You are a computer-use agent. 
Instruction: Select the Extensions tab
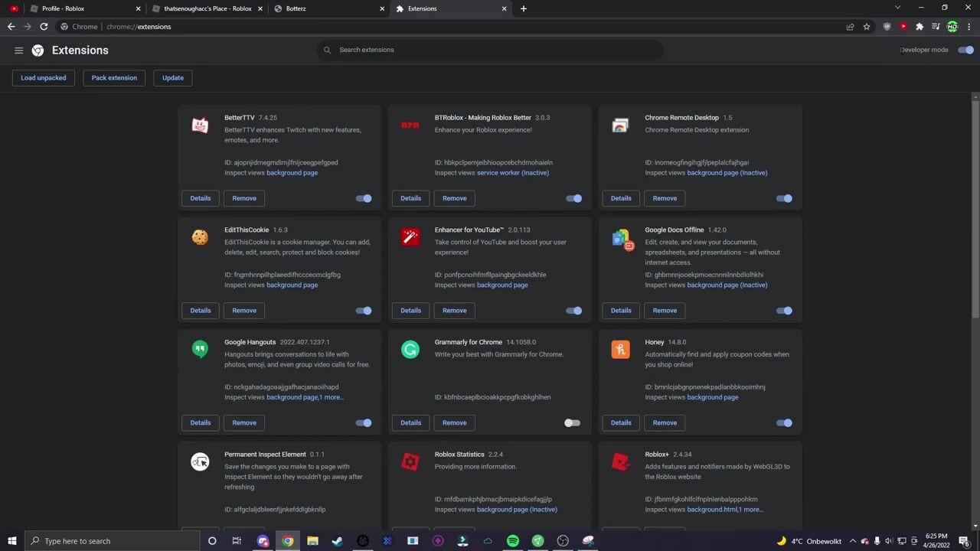452,8
